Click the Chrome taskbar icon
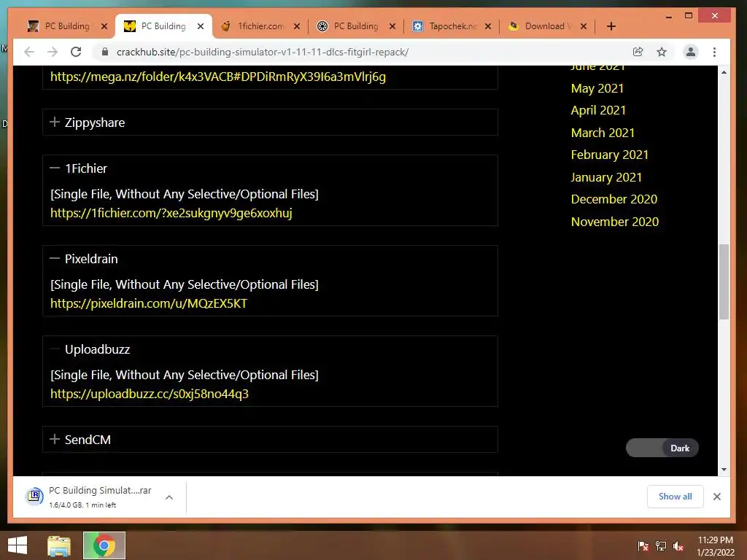This screenshot has width=747, height=560. point(104,545)
